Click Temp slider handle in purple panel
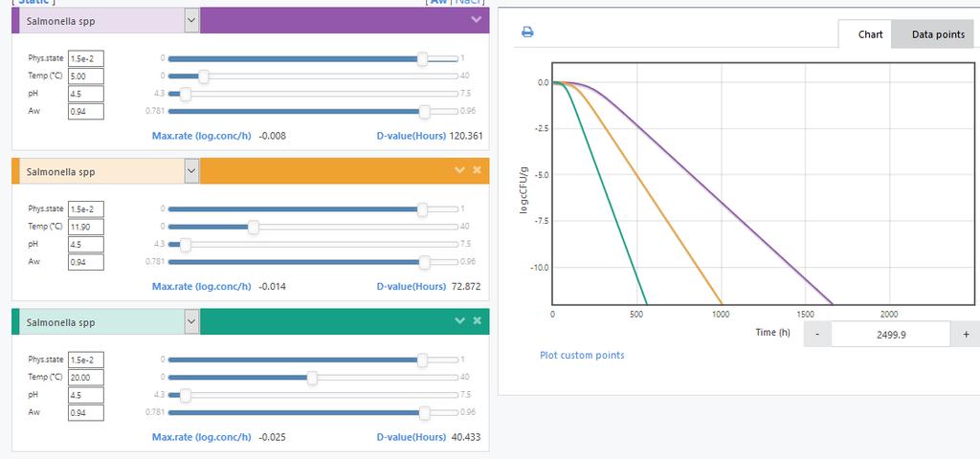 [203, 76]
